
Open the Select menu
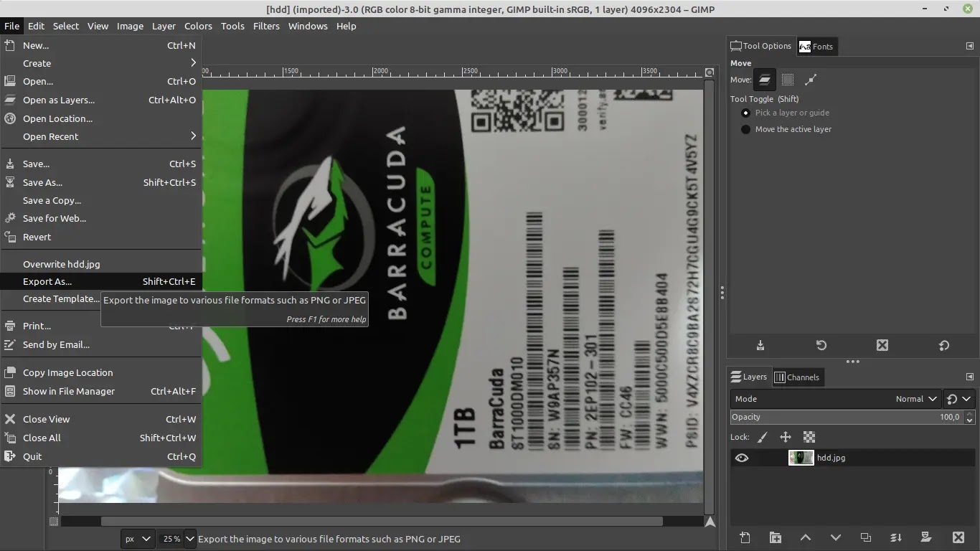click(65, 26)
